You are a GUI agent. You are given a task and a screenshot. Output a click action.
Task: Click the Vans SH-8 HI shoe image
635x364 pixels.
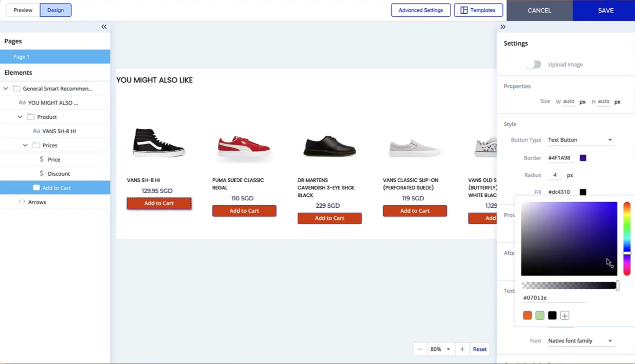click(159, 142)
